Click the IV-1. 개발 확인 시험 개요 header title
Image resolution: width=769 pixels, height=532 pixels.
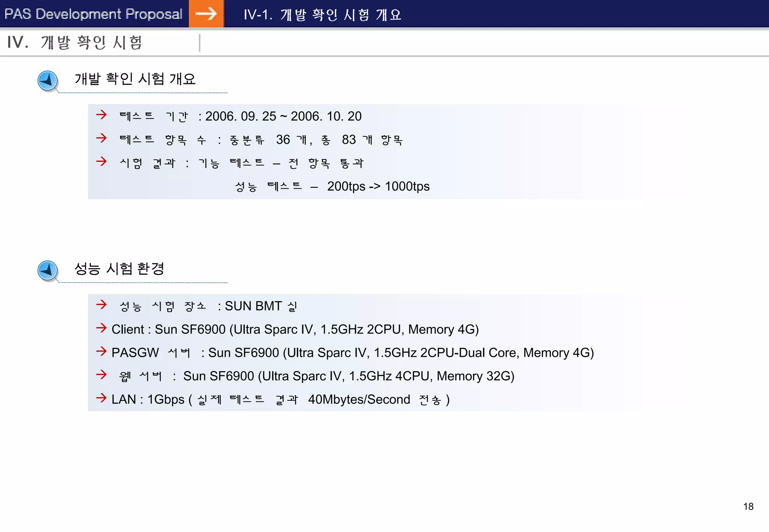click(323, 15)
